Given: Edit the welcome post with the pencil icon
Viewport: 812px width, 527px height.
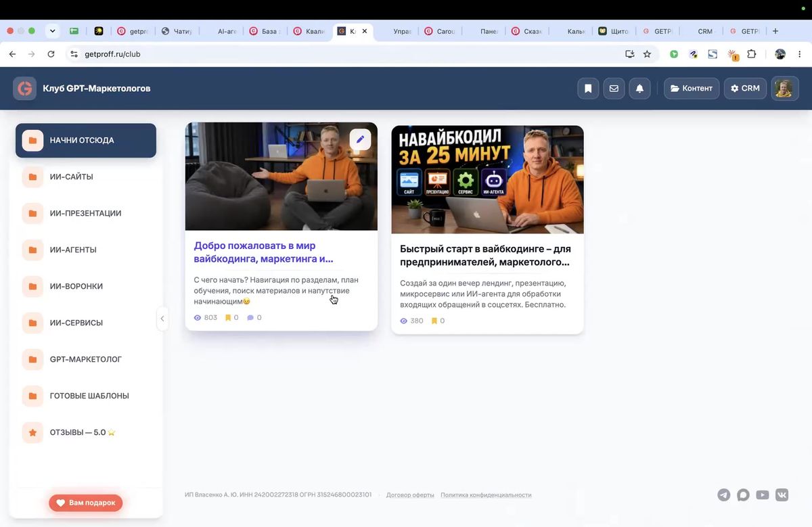Looking at the screenshot, I should pyautogui.click(x=360, y=139).
